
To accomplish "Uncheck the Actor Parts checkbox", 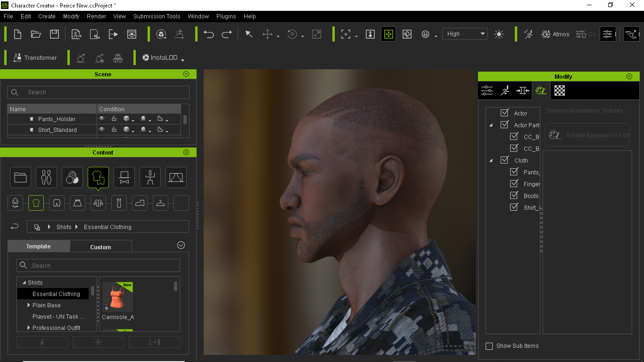I will (x=504, y=124).
